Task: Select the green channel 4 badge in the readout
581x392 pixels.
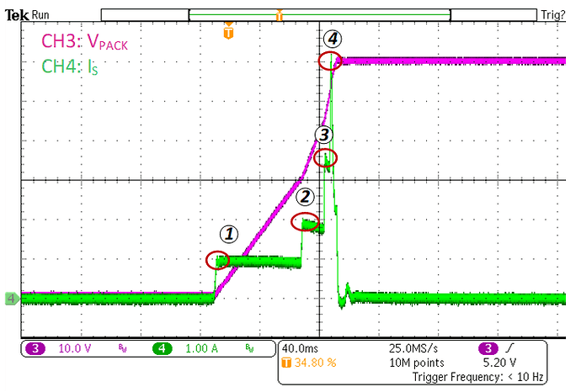Action: [163, 349]
